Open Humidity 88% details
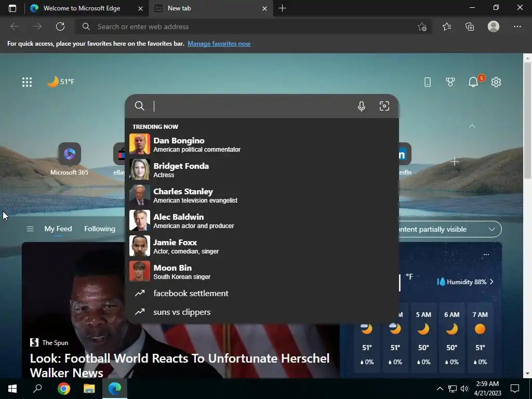This screenshot has height=399, width=532. [465, 282]
